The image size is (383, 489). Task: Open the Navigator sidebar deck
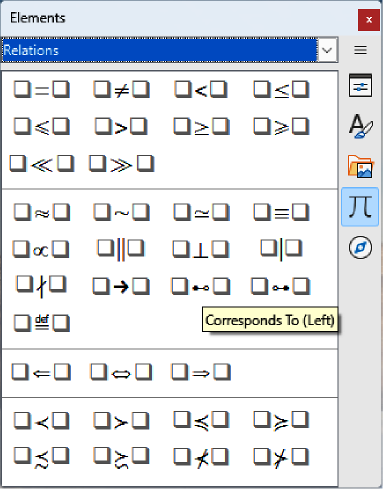click(360, 248)
